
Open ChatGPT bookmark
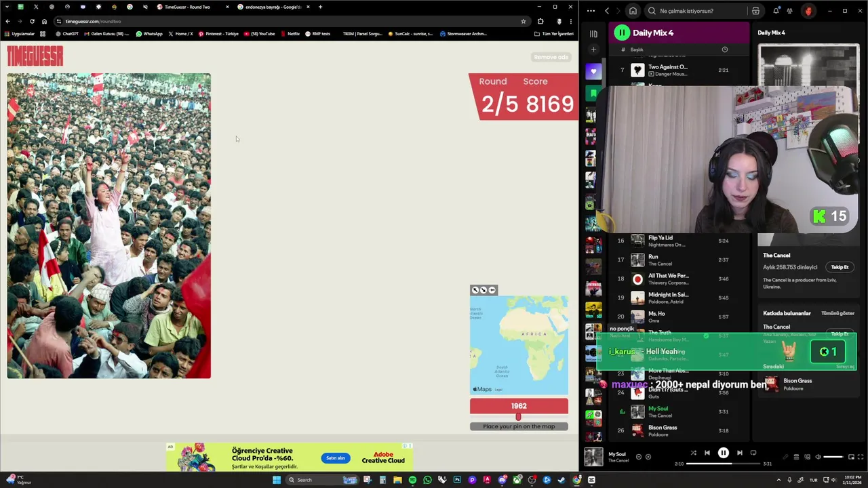pos(67,34)
